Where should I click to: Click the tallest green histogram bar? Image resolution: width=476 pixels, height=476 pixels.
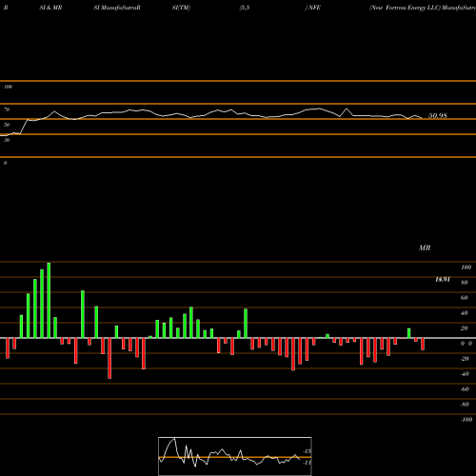(49, 300)
